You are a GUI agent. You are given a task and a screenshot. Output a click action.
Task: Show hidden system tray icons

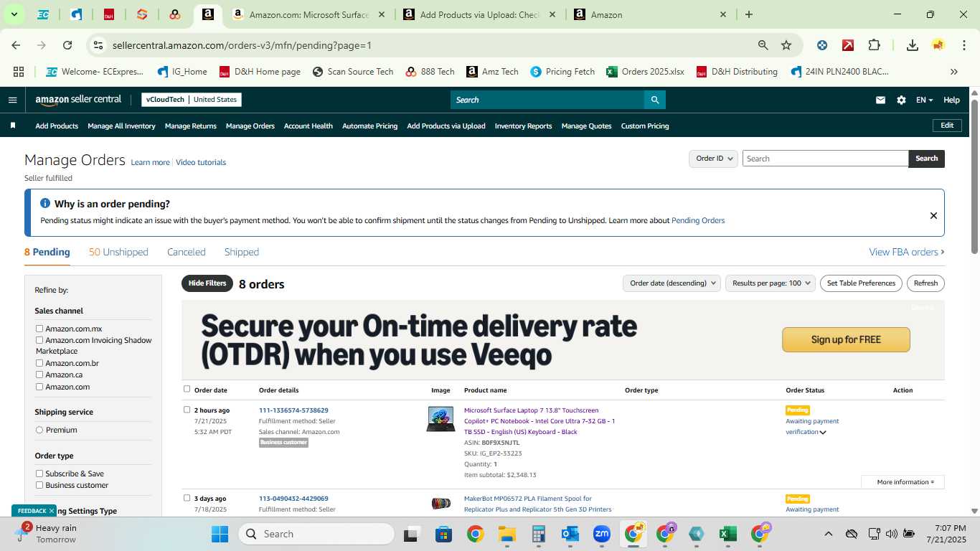click(828, 534)
